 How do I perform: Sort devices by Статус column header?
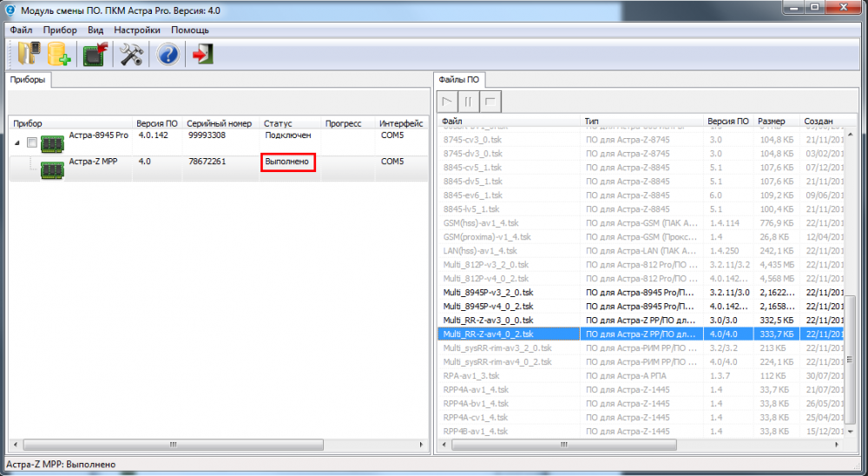[291, 123]
